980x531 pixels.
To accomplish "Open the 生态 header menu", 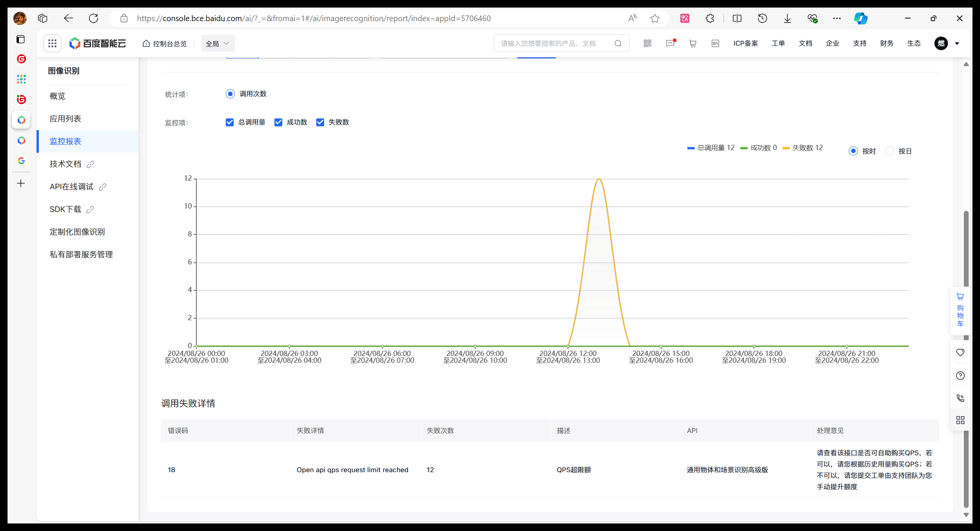I will point(914,43).
